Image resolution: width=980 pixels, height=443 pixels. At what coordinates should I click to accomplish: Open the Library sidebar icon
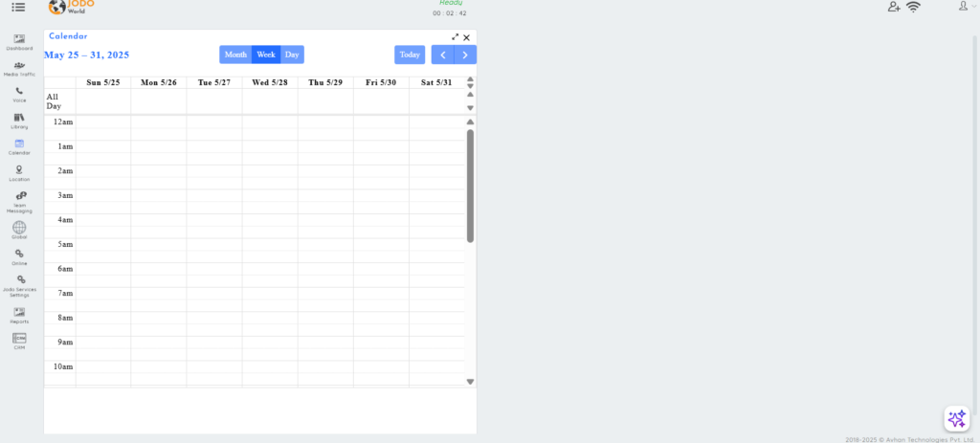point(19,118)
